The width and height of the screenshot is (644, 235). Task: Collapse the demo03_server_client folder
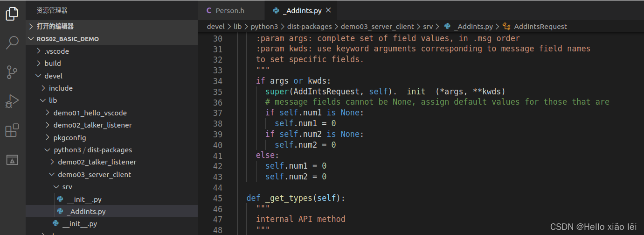pyautogui.click(x=111, y=174)
